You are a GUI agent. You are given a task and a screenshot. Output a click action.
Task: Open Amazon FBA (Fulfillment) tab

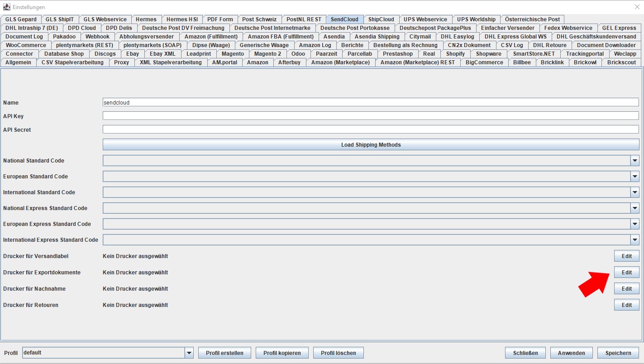tap(281, 37)
